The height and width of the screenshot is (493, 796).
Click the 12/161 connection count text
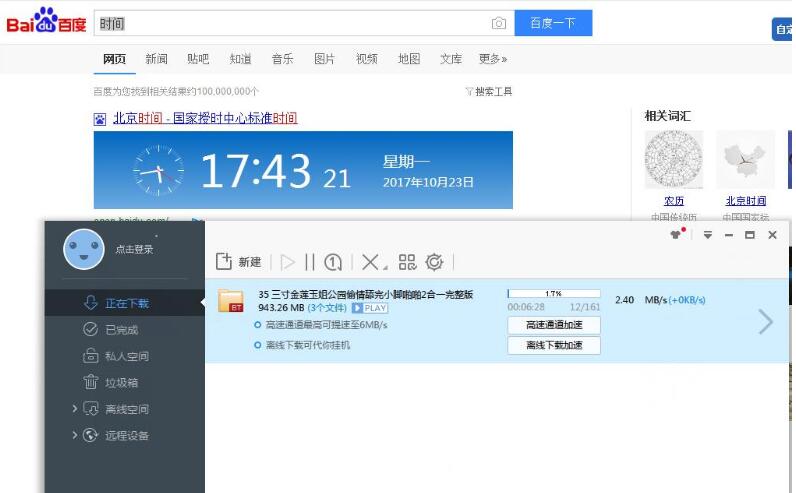585,307
